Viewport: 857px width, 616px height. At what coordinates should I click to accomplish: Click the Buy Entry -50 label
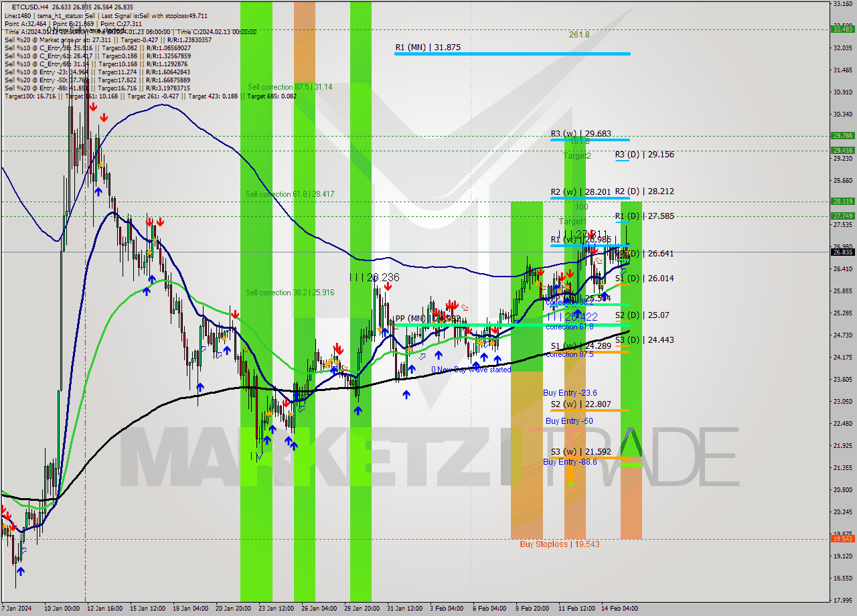[x=569, y=421]
